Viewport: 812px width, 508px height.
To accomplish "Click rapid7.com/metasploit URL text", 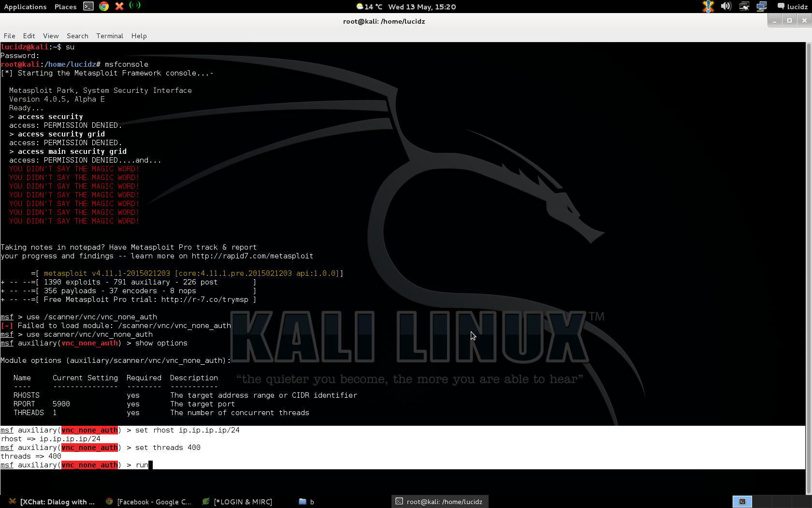I will [252, 256].
